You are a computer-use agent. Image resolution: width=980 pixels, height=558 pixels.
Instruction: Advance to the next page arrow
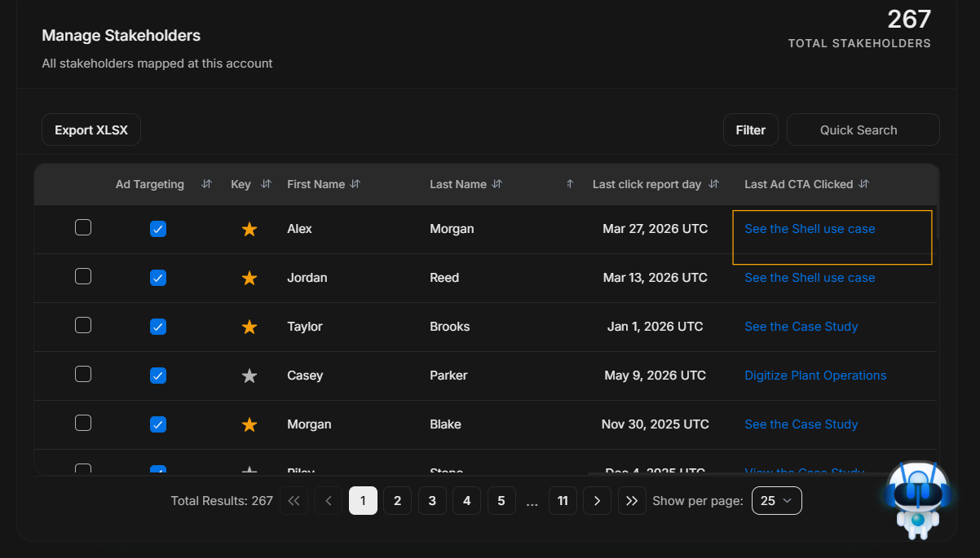pyautogui.click(x=598, y=501)
